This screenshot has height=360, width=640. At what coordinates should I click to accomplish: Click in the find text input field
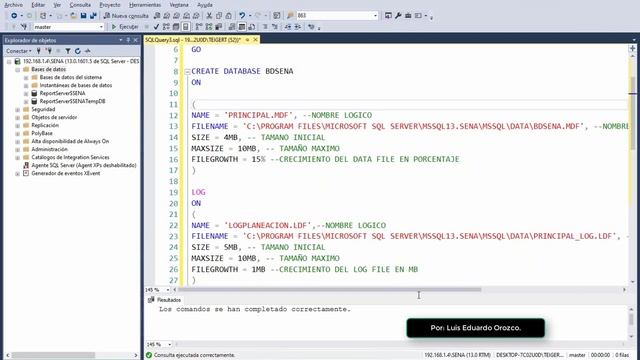click(334, 16)
